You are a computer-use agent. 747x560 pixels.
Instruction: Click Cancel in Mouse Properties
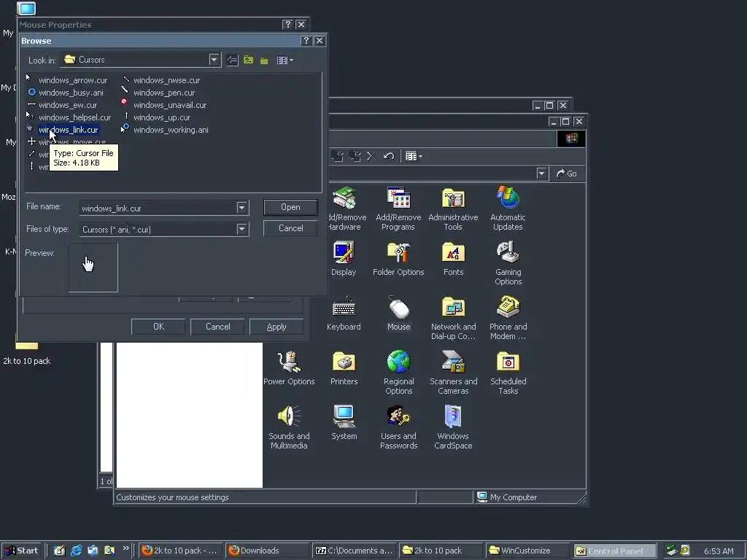pos(217,327)
